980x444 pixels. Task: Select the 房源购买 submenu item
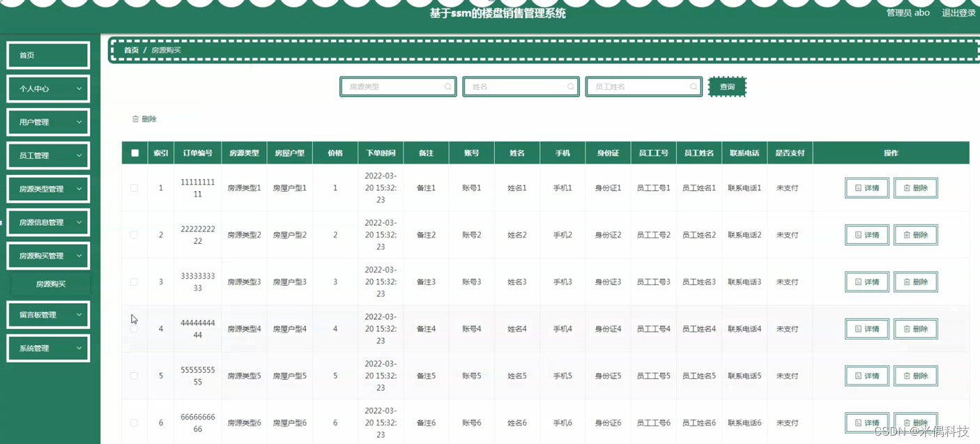51,284
